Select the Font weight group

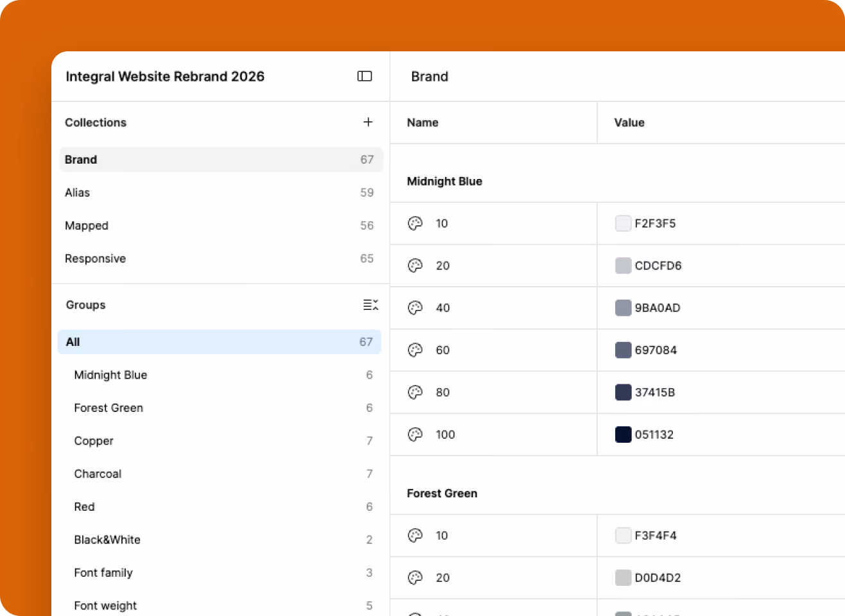(x=220, y=606)
